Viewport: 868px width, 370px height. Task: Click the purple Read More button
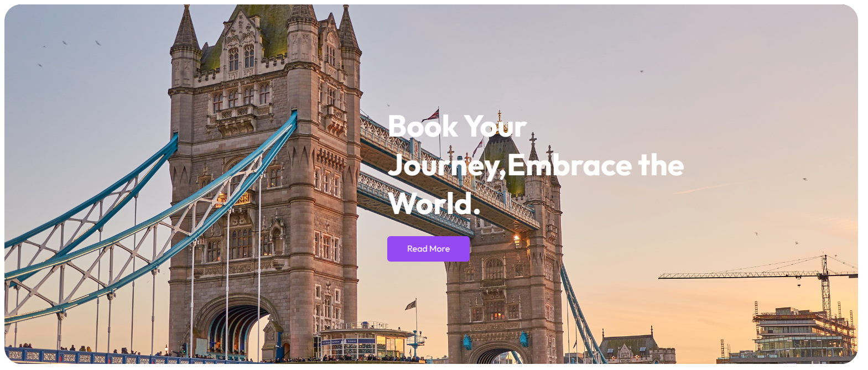[428, 249]
